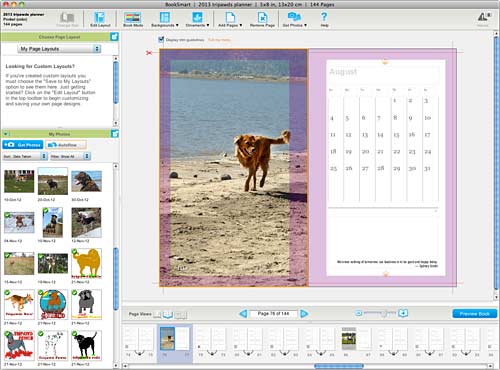
Task: Click the zoom in icon beside slider
Action: pos(403,313)
